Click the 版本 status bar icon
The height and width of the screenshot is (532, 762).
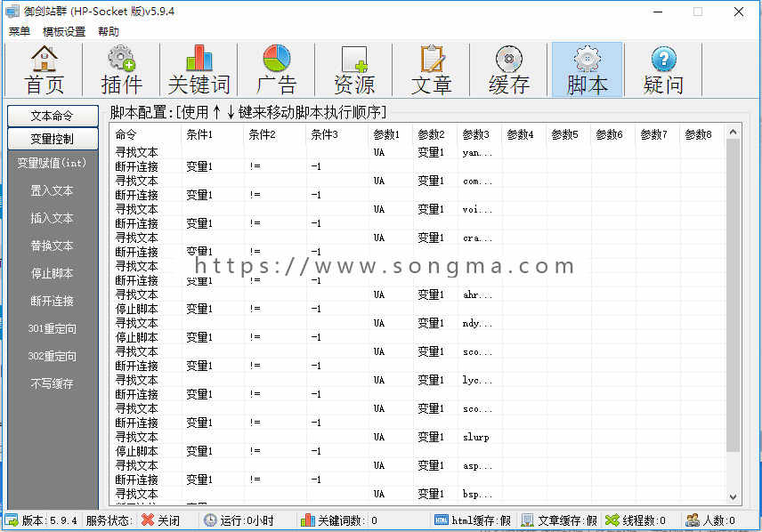[x=12, y=520]
